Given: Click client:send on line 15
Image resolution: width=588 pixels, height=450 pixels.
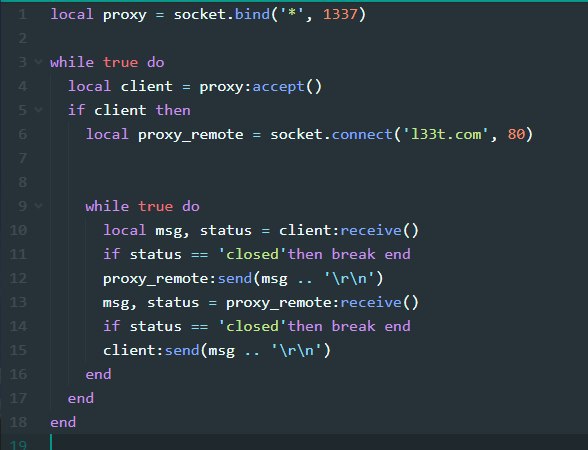Looking at the screenshot, I should tap(151, 350).
